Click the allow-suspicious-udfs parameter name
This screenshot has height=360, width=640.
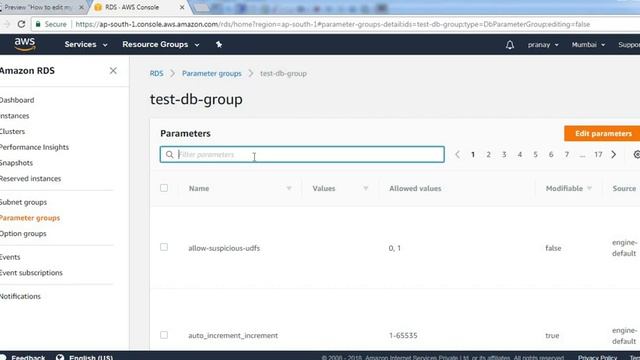tap(224, 248)
